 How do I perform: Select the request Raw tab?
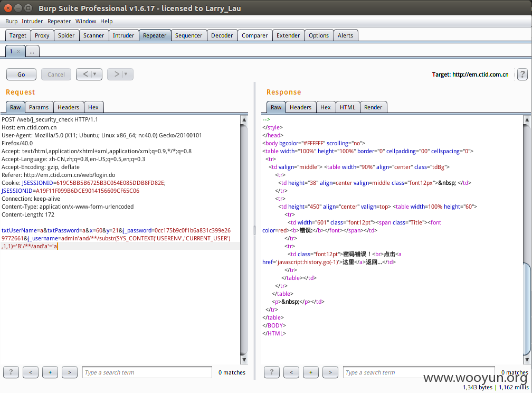(15, 107)
